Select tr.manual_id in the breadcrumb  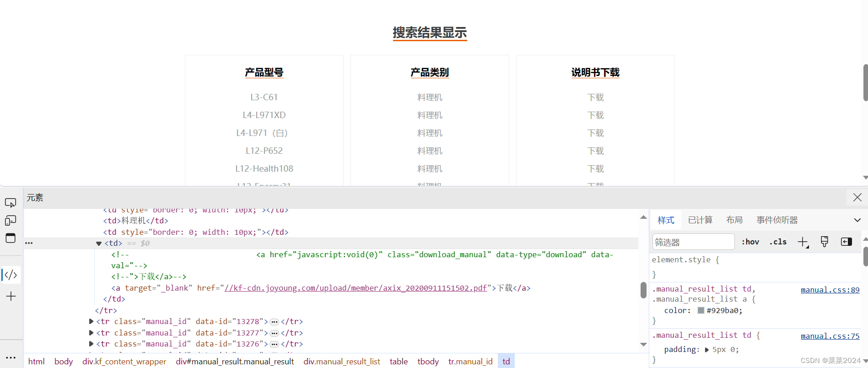(x=470, y=361)
